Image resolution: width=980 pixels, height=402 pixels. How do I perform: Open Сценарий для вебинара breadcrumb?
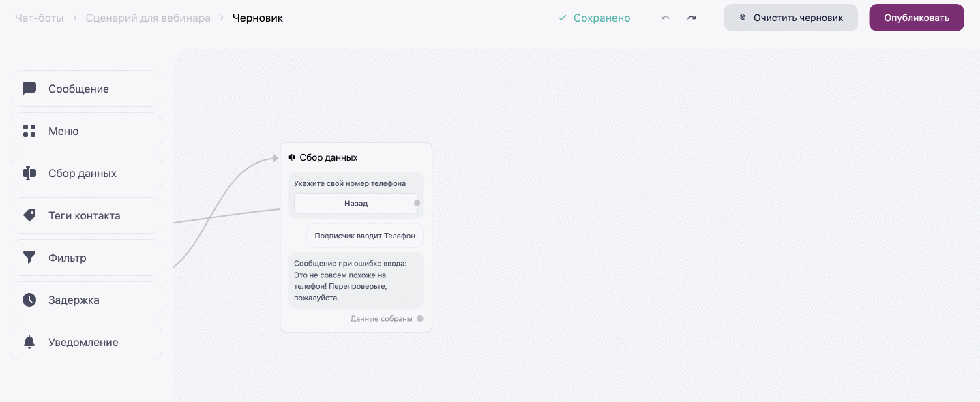click(148, 18)
